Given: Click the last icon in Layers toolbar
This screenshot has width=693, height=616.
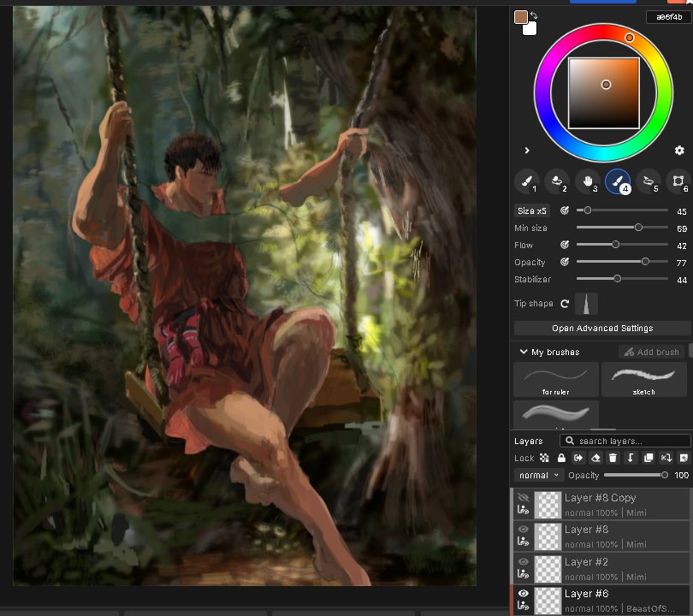Looking at the screenshot, I should [x=684, y=458].
